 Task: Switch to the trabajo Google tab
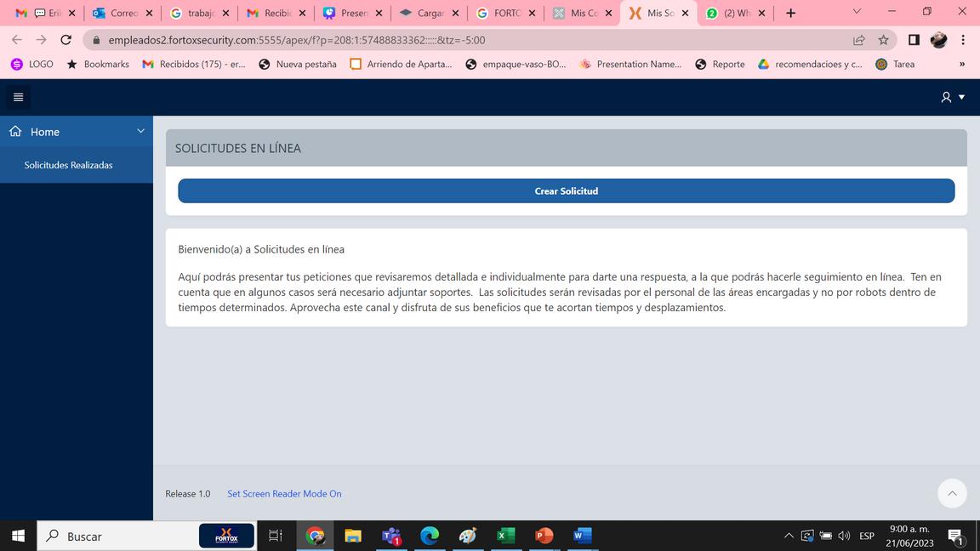[199, 13]
